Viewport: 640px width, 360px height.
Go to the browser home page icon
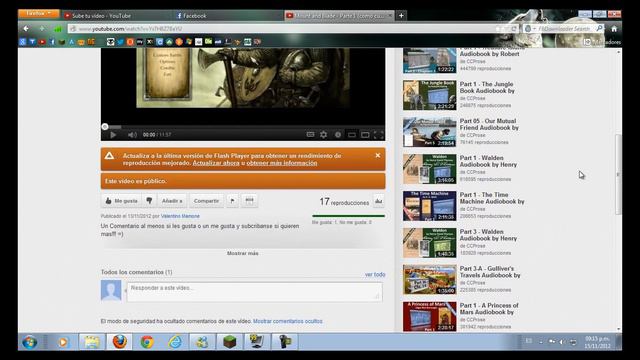pos(614,29)
